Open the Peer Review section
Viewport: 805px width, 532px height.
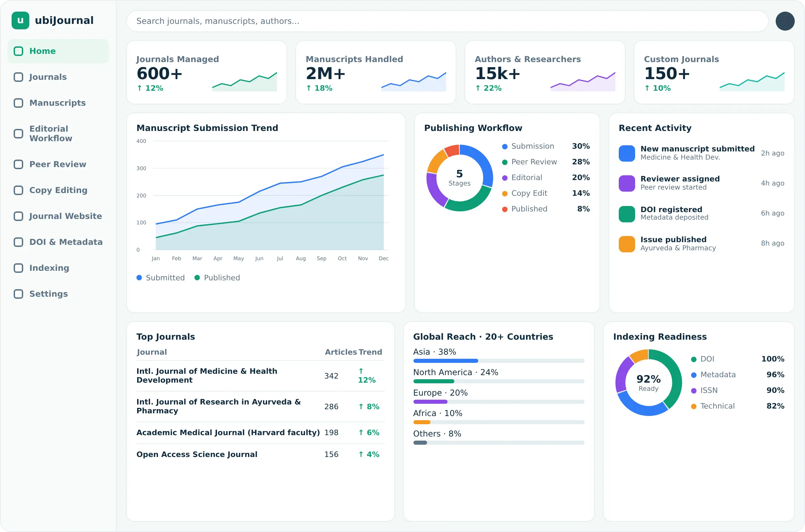tap(58, 164)
